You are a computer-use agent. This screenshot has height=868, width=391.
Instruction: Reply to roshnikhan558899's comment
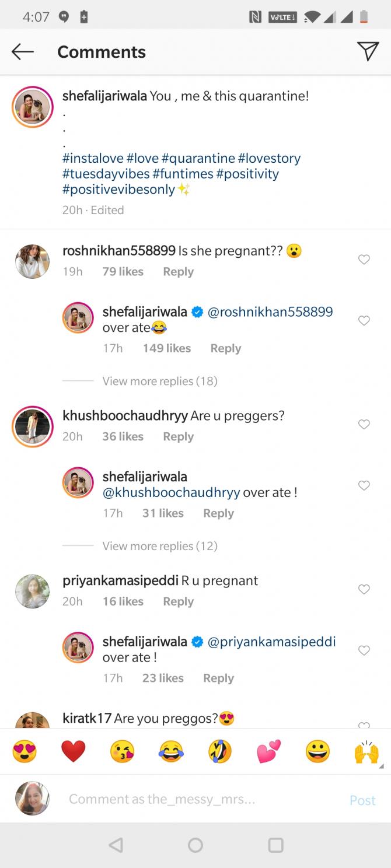(178, 272)
